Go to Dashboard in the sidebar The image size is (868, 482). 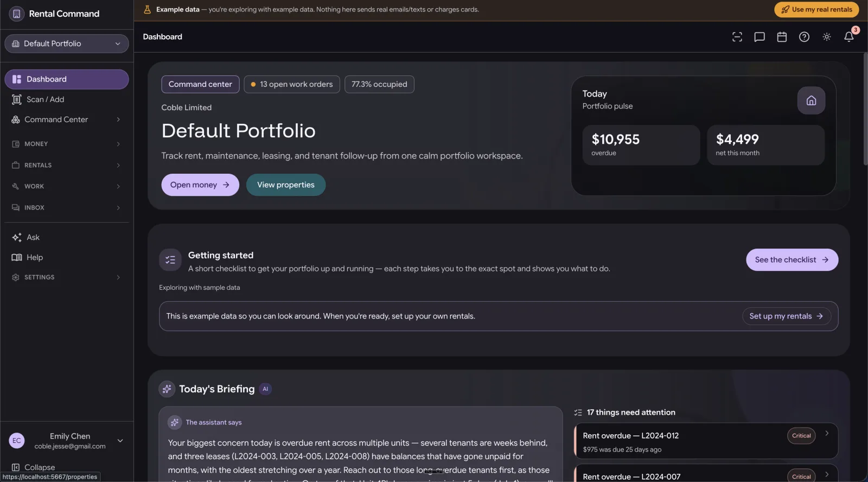click(x=67, y=79)
